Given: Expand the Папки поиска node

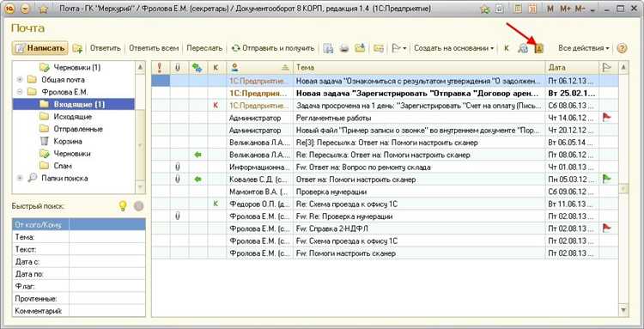Looking at the screenshot, I should coord(19,179).
